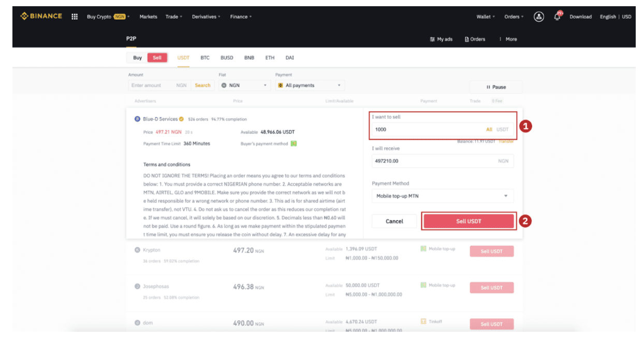This screenshot has height=339, width=644.
Task: Open the Orders dropdown in top bar
Action: click(x=514, y=17)
